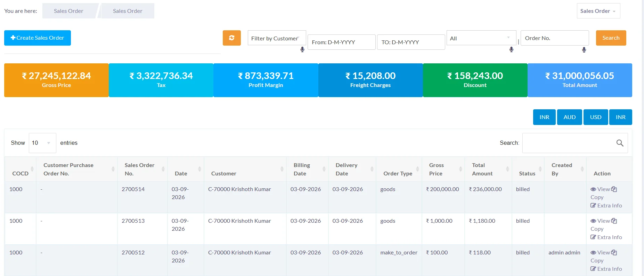
Task: Select the AUD currency button
Action: pyautogui.click(x=570, y=117)
